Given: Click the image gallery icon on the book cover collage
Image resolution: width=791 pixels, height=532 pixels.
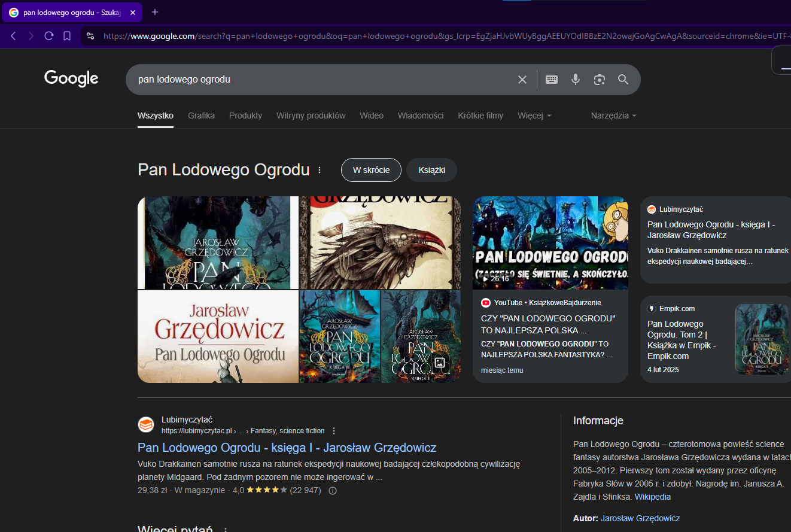Looking at the screenshot, I should pos(440,362).
